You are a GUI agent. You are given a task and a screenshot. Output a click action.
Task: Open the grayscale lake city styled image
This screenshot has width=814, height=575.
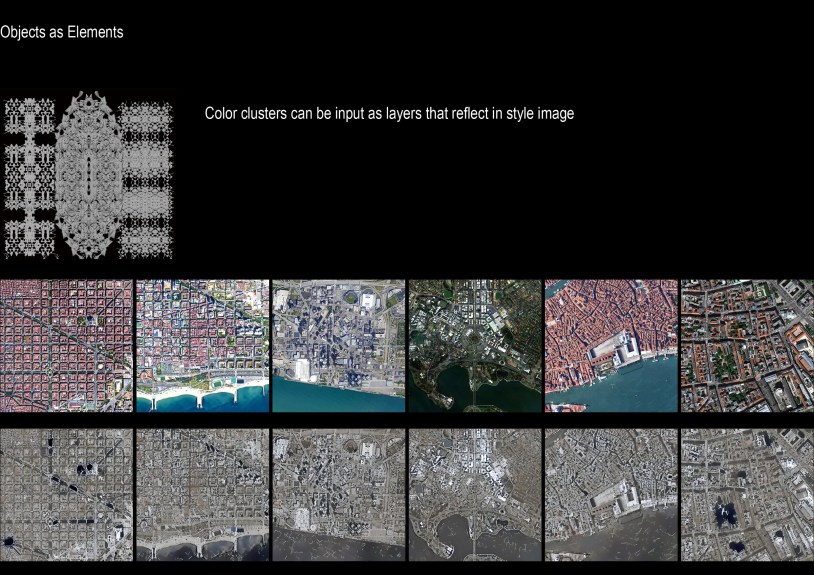point(474,494)
